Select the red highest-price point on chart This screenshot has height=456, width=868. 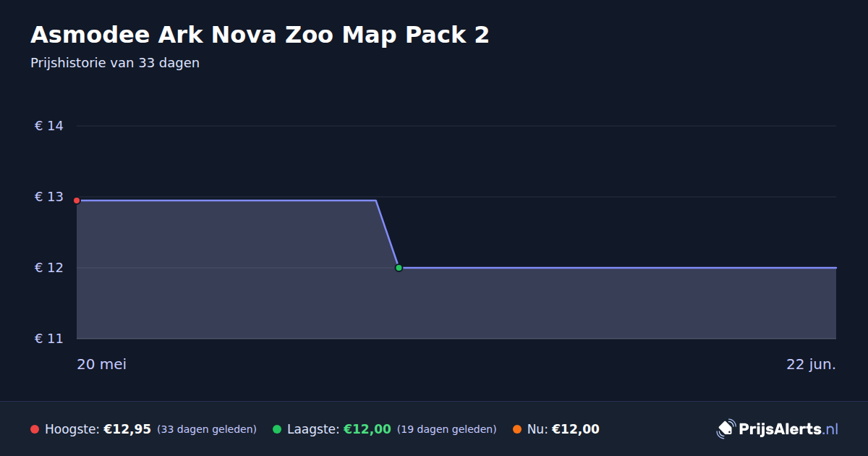[x=77, y=200]
